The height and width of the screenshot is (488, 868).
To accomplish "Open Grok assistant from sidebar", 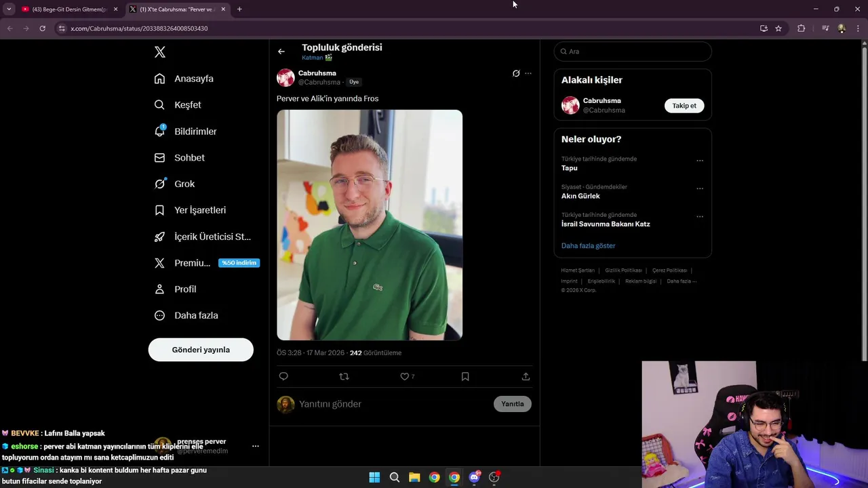I will 174,184.
